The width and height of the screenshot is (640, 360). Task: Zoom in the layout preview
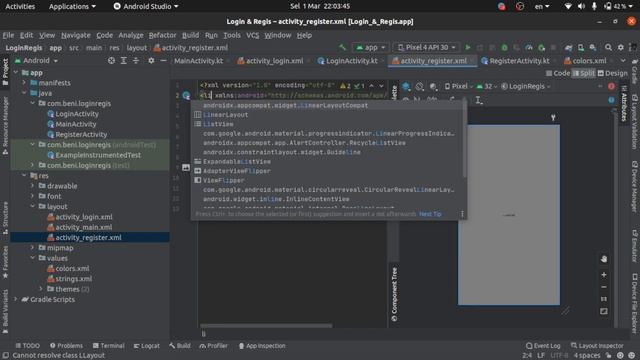point(604,275)
